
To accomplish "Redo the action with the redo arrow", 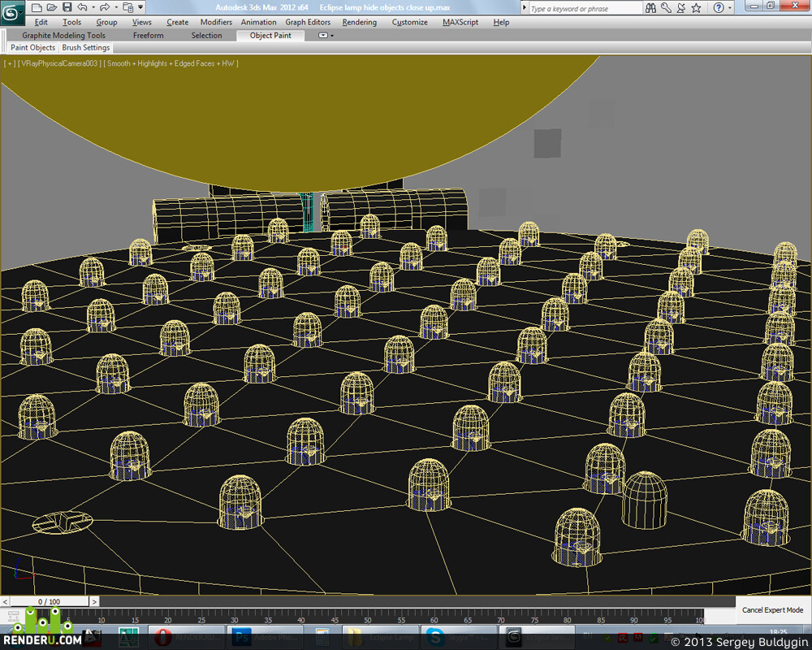I will tap(104, 7).
